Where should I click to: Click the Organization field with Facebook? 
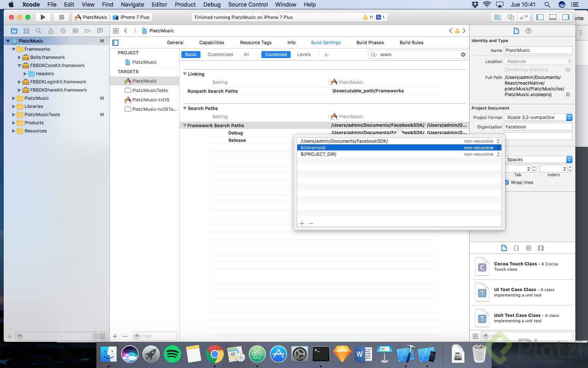coord(538,127)
